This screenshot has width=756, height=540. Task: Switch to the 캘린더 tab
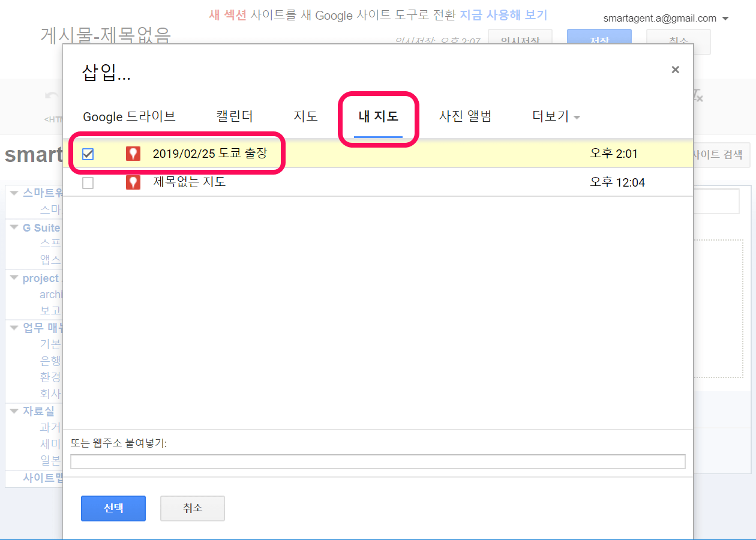pyautogui.click(x=234, y=116)
